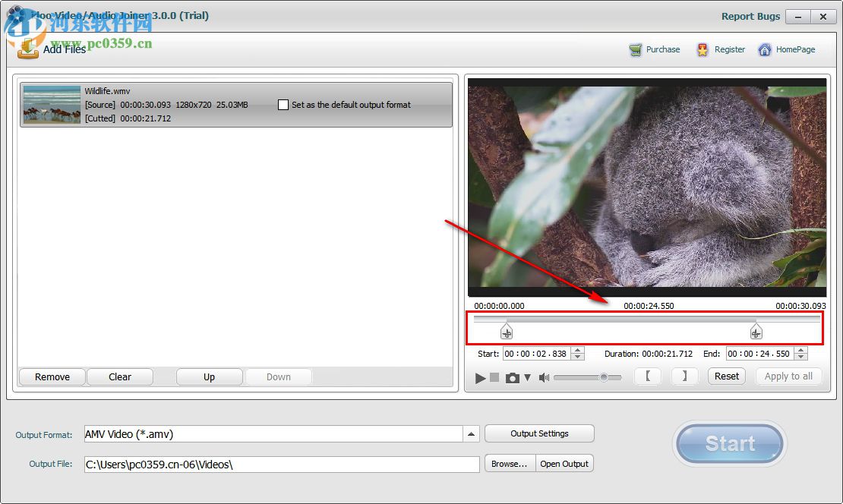Move file Up in the list

[x=209, y=376]
